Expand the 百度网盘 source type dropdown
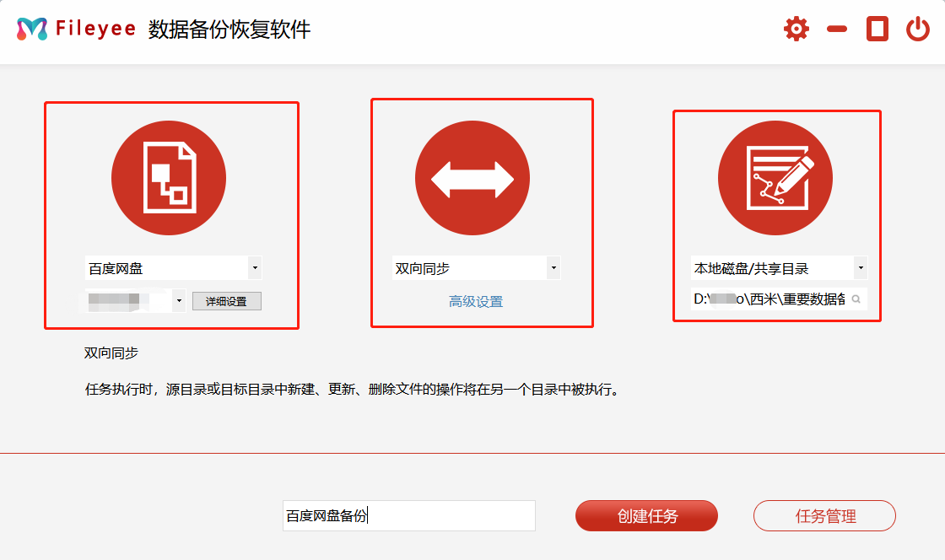Screen dimensions: 945x560 (255, 269)
